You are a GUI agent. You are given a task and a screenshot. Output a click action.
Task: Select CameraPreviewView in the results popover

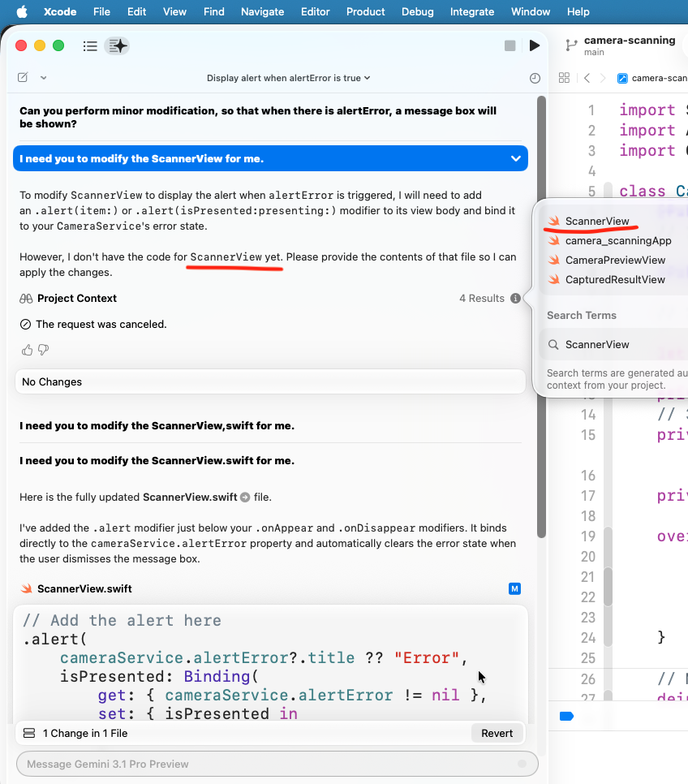coord(615,260)
